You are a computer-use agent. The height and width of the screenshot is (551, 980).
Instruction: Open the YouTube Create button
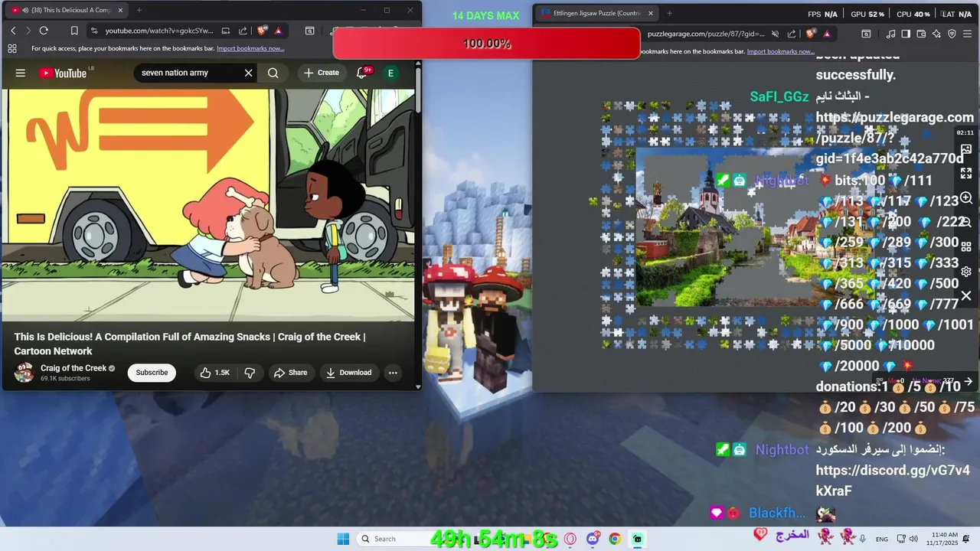pyautogui.click(x=321, y=73)
